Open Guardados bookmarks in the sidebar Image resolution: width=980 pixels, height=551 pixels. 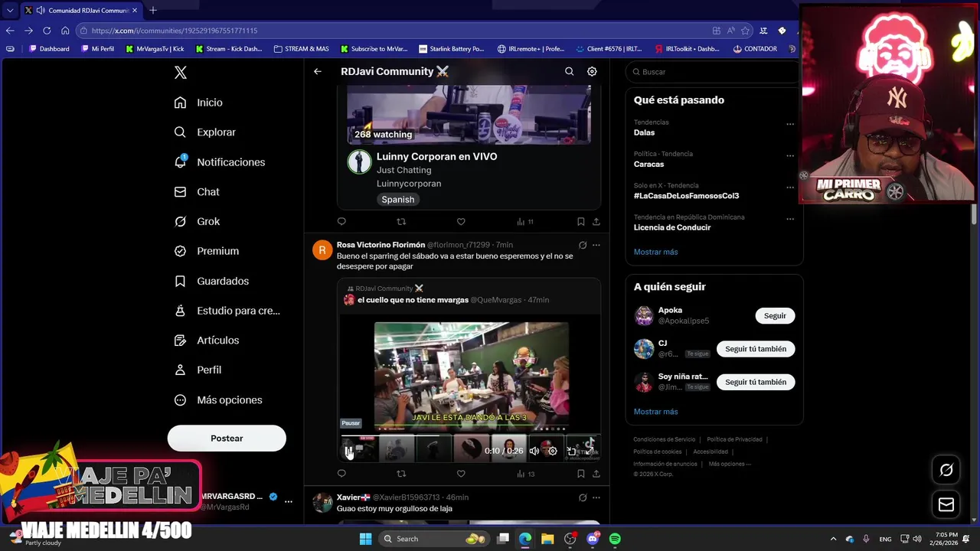pos(211,281)
